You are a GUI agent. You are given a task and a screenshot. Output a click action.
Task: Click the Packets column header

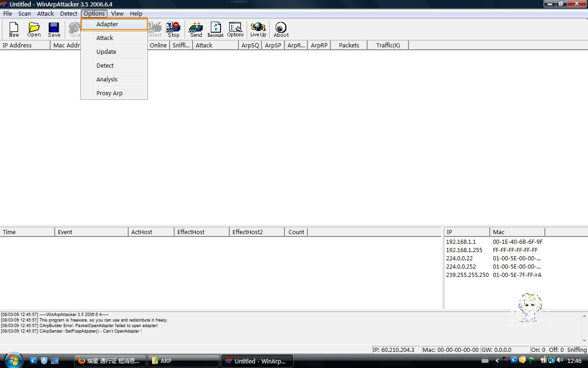coord(349,45)
